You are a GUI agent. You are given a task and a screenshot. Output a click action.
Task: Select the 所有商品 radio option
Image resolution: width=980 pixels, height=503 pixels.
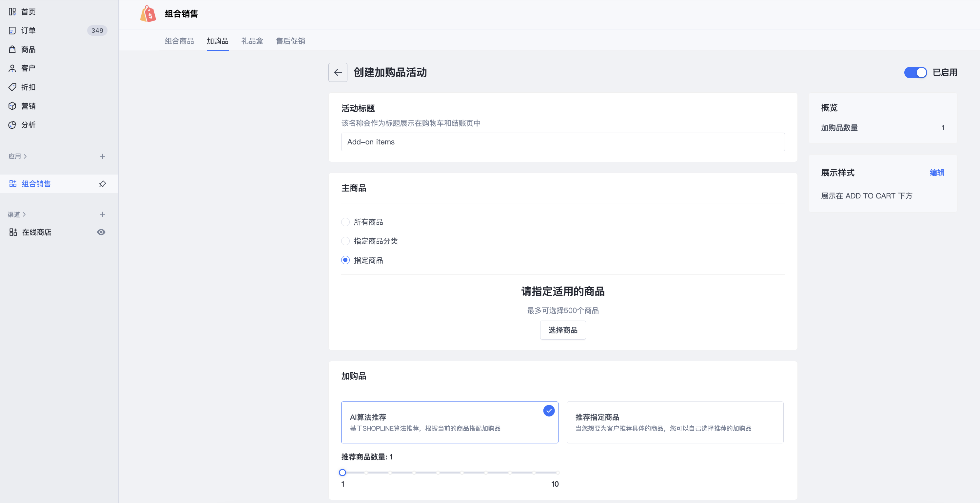[345, 222]
